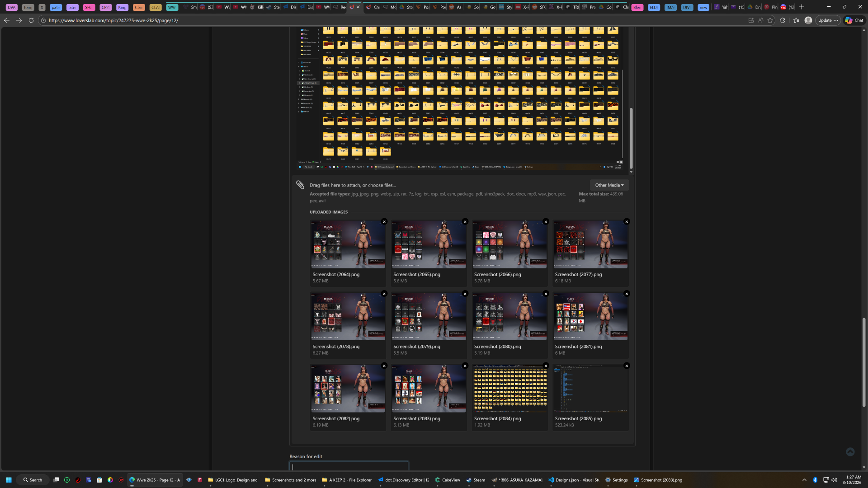
Task: Remove Screenshot (2065).png from uploads
Action: 465,221
